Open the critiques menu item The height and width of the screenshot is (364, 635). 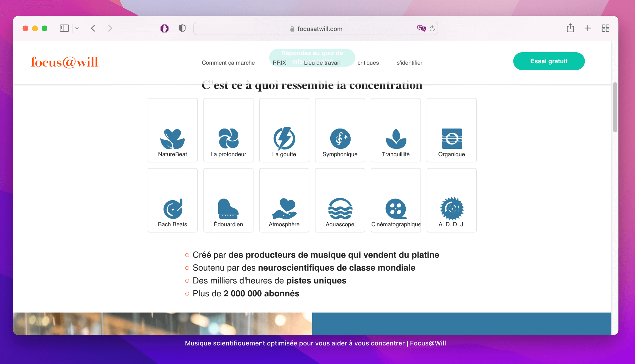pyautogui.click(x=368, y=62)
